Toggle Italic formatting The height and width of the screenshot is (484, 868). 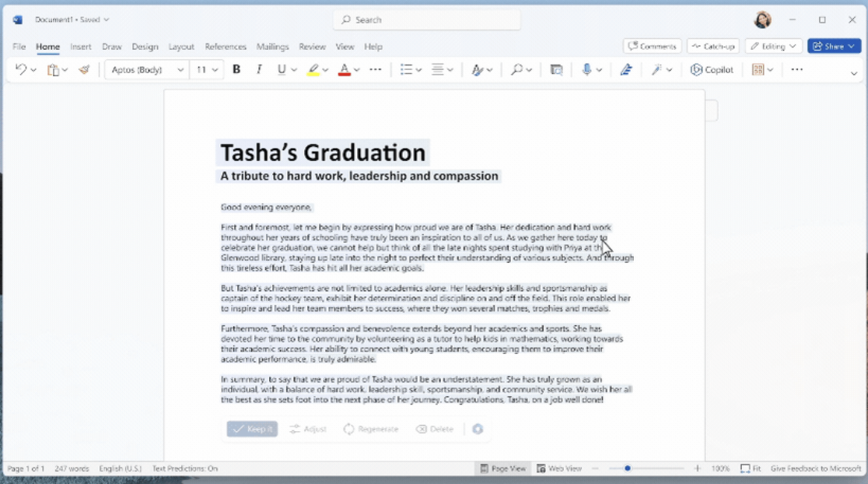pos(259,70)
